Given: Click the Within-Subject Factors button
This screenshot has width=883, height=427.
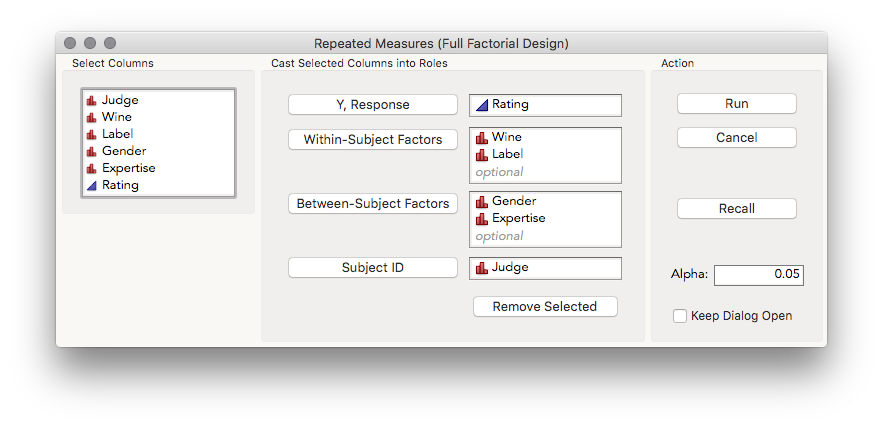Looking at the screenshot, I should coord(373,140).
